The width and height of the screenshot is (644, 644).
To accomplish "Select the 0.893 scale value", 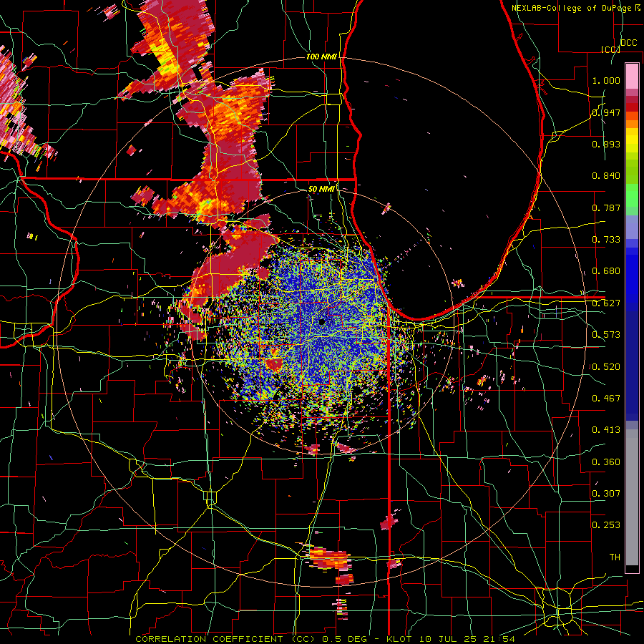I will click(606, 144).
